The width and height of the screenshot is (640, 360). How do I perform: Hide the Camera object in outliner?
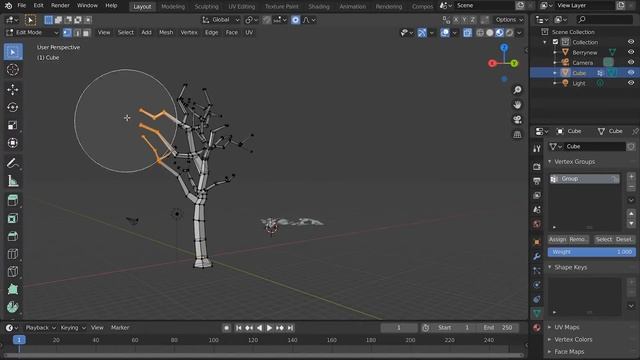[631, 62]
